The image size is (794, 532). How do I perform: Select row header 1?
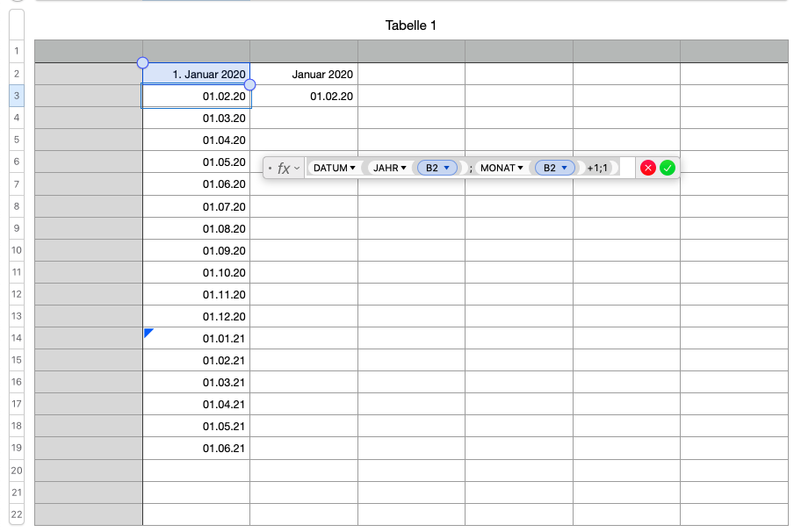tap(17, 51)
